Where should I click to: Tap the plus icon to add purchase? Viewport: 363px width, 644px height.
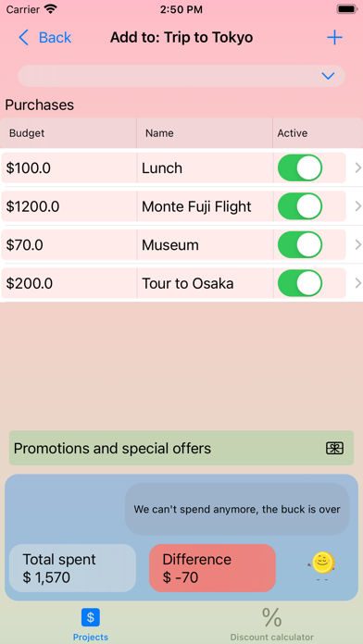tap(334, 38)
